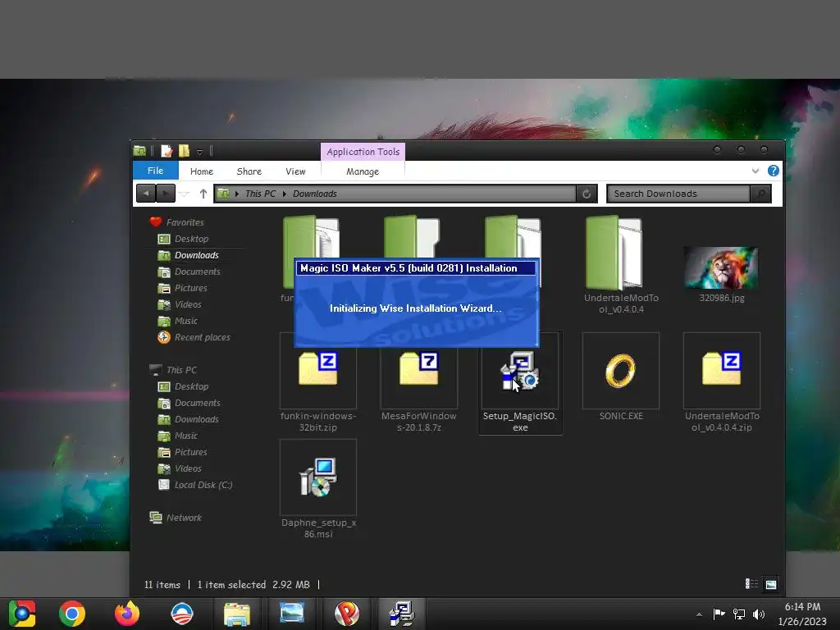Switch to large icons view layout
The image size is (840, 630).
[x=771, y=584]
